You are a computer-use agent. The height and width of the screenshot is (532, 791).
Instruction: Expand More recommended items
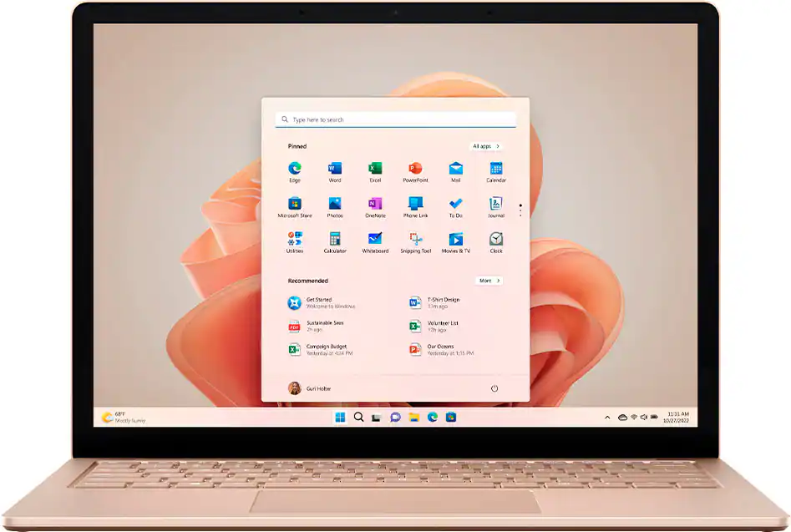click(489, 281)
